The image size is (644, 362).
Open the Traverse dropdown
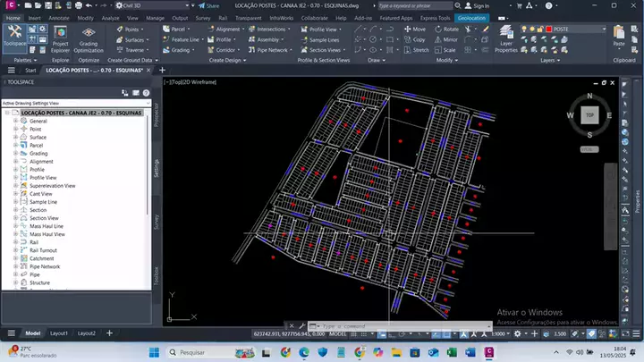132,50
